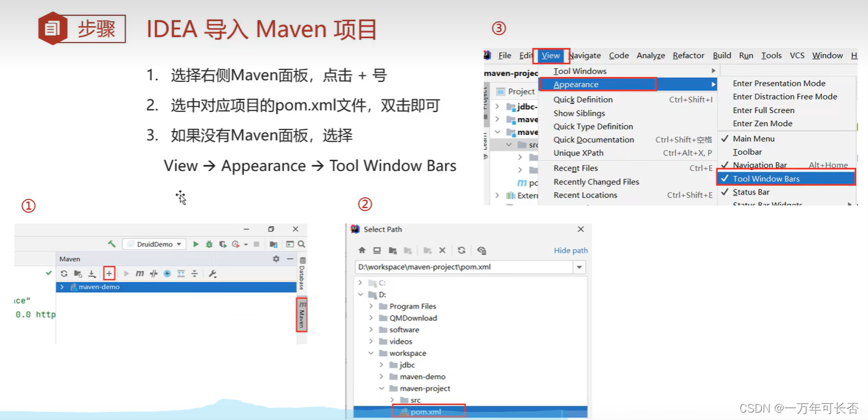Collapse all in the Maven toolbar
The image size is (868, 420).
pyautogui.click(x=194, y=273)
